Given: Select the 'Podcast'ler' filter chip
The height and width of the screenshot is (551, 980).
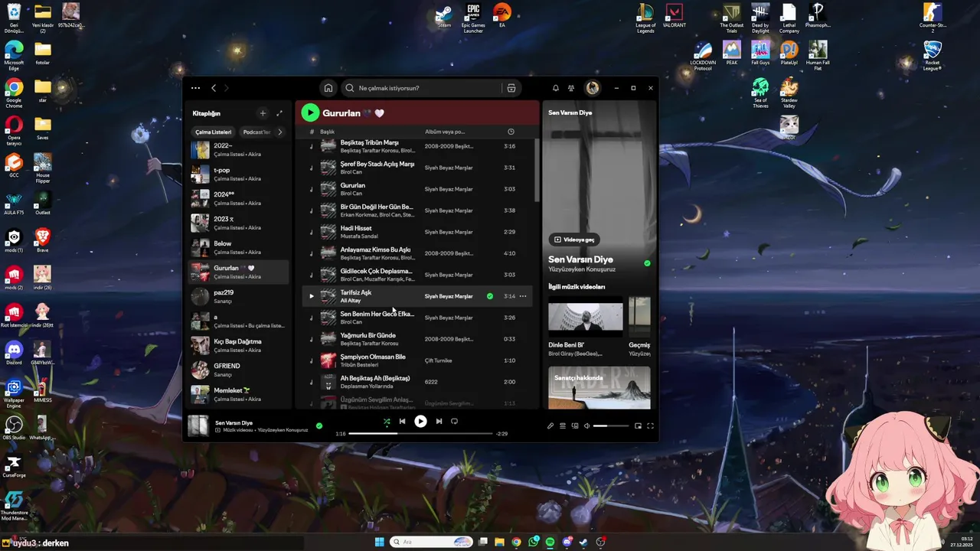Looking at the screenshot, I should tap(256, 132).
